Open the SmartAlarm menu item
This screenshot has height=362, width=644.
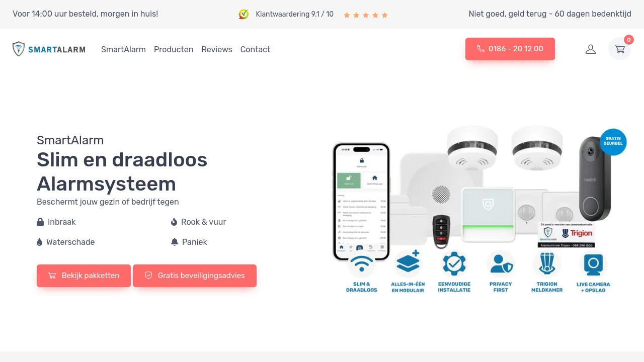click(123, 49)
